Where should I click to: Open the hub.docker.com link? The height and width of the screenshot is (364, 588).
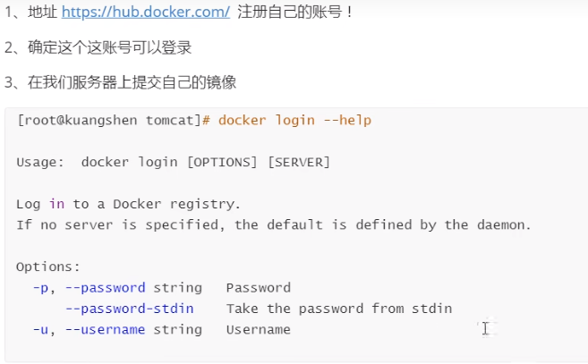(146, 12)
